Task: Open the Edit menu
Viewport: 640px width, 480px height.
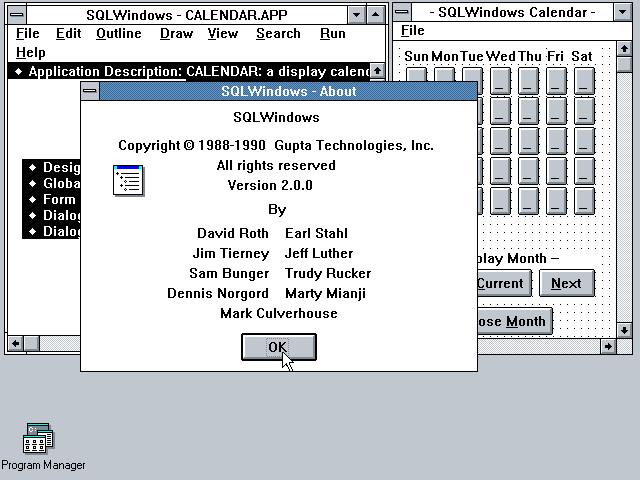Action: [x=68, y=33]
